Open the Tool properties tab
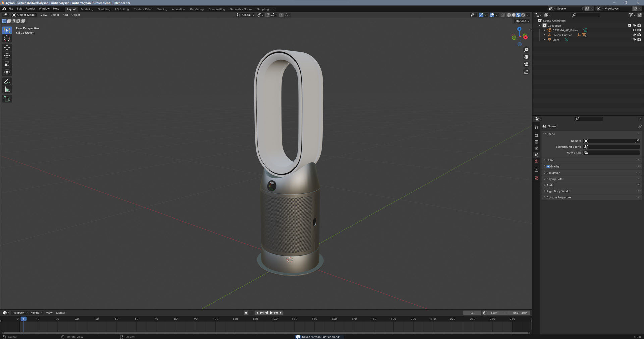Viewport: 644px width, 339px height. 536,127
